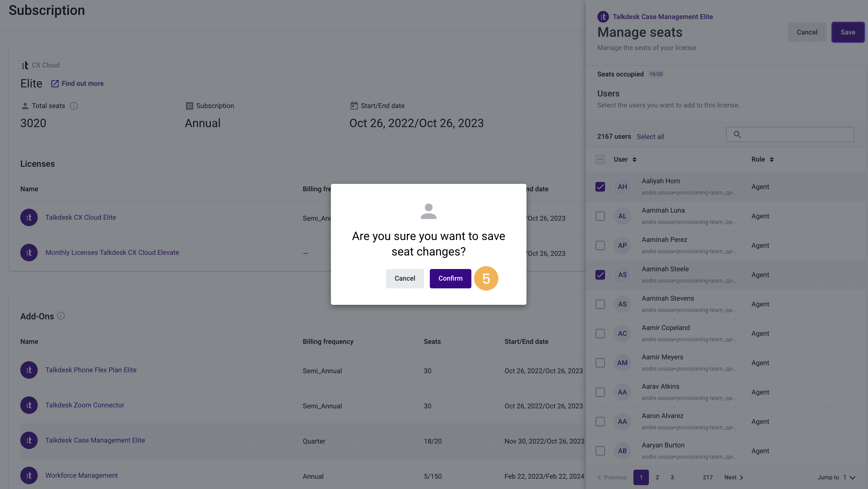Click the Add-Ons info icon

pyautogui.click(x=61, y=316)
